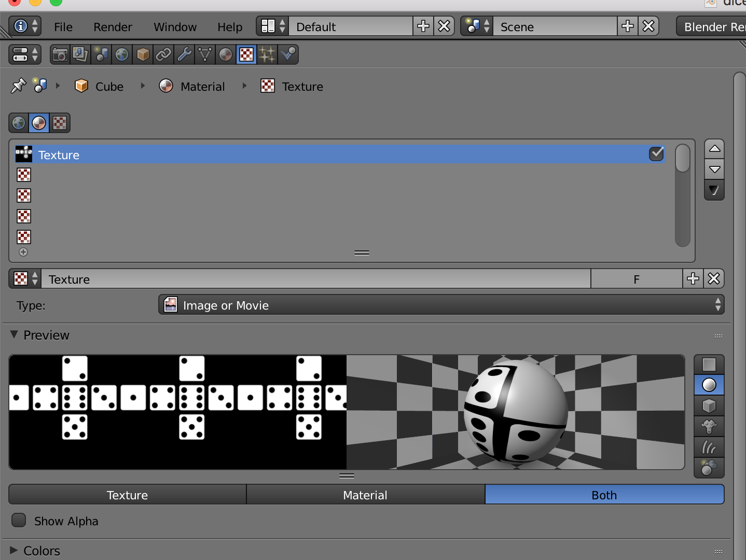Move texture slot down arrow
746x560 pixels.
coord(714,170)
